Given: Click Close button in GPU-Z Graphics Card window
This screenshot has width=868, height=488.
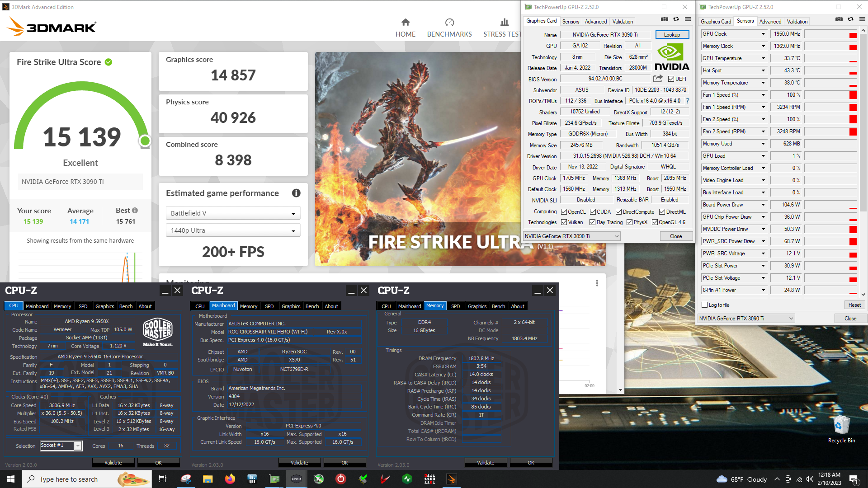Looking at the screenshot, I should click(676, 236).
